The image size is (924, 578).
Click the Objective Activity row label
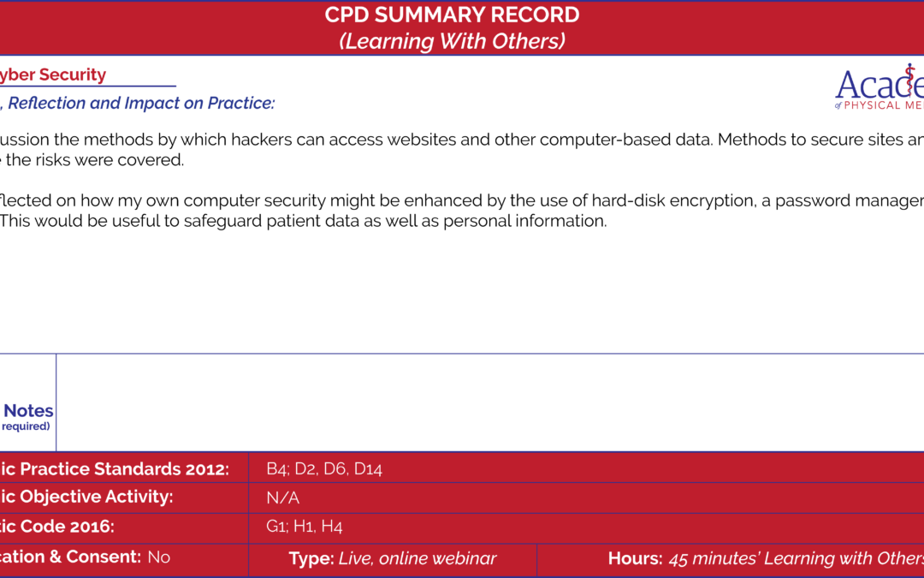(86, 497)
